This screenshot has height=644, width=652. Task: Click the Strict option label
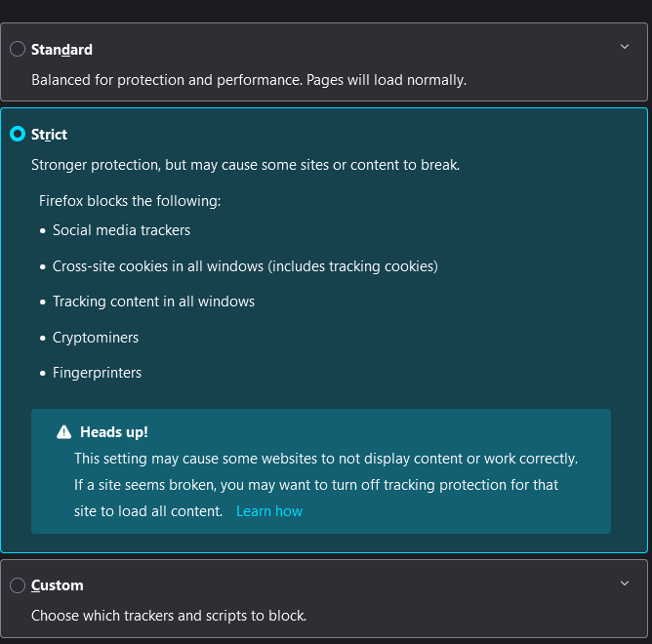click(49, 135)
